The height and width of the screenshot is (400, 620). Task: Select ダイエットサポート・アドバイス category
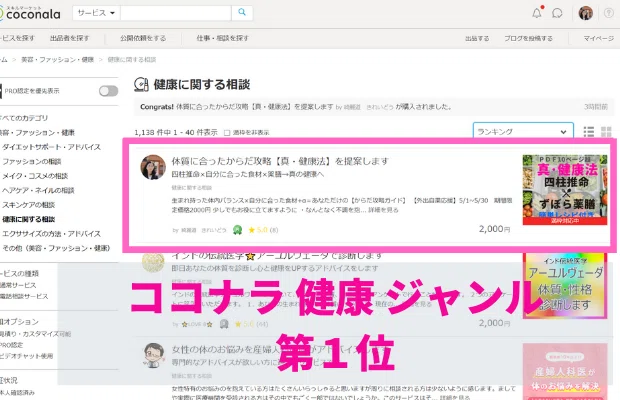[x=51, y=147]
